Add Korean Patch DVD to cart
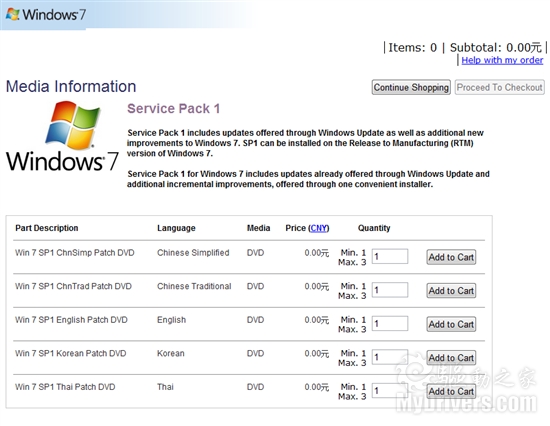 (x=451, y=358)
